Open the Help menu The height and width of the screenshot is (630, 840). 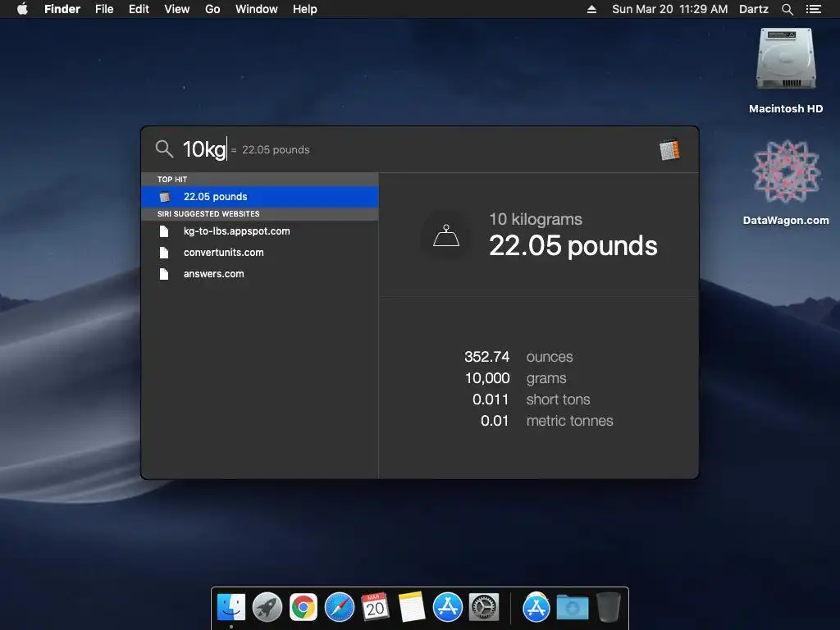305,9
